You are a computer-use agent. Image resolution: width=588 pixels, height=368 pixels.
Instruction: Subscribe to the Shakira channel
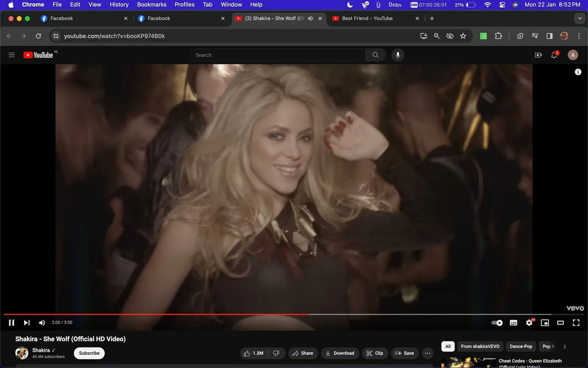tap(89, 353)
